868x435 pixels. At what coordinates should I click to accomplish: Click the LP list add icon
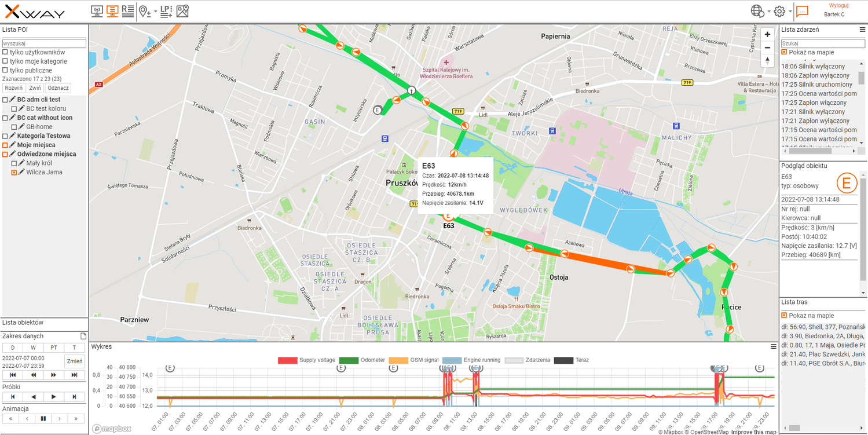166,11
